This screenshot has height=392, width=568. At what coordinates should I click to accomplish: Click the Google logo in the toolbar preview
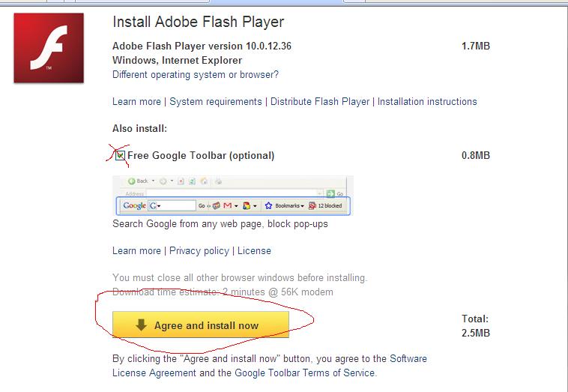pos(134,205)
